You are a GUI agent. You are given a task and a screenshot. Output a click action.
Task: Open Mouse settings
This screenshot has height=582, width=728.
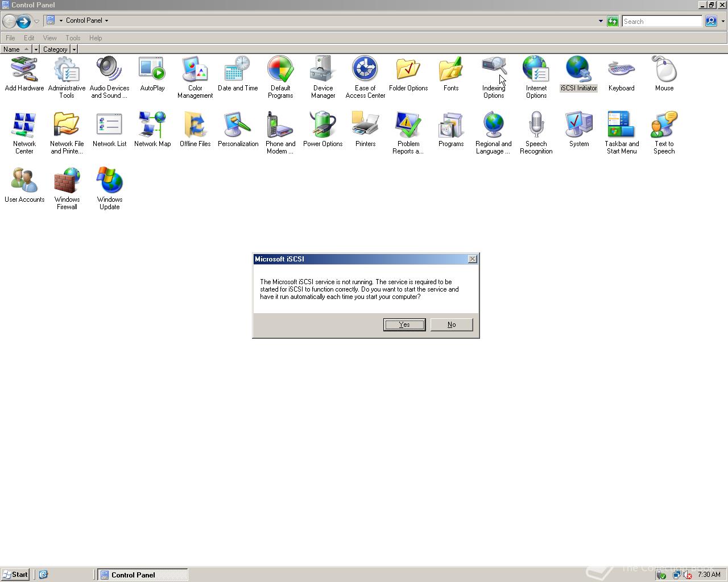[664, 74]
